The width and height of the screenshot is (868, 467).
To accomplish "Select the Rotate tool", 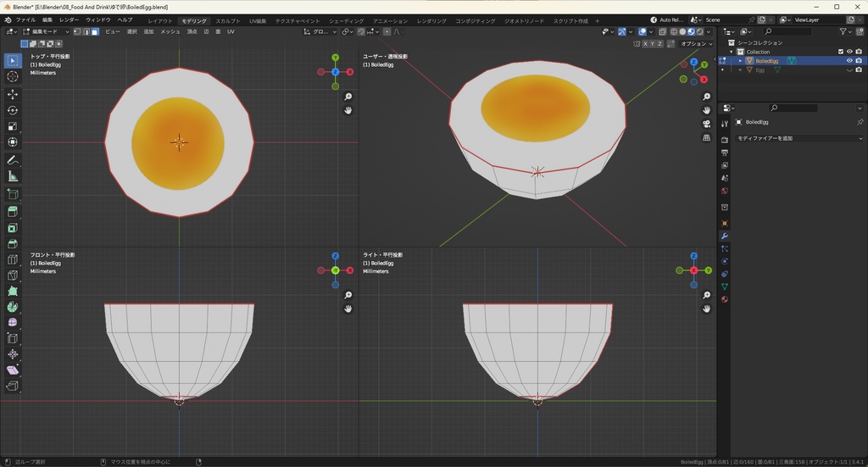I will [x=13, y=110].
